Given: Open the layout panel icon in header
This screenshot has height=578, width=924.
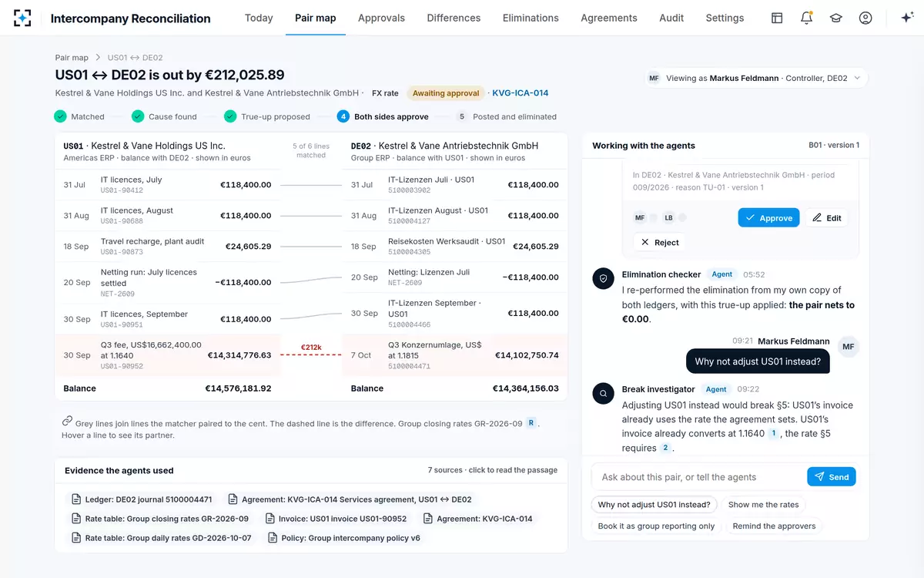Looking at the screenshot, I should [777, 18].
